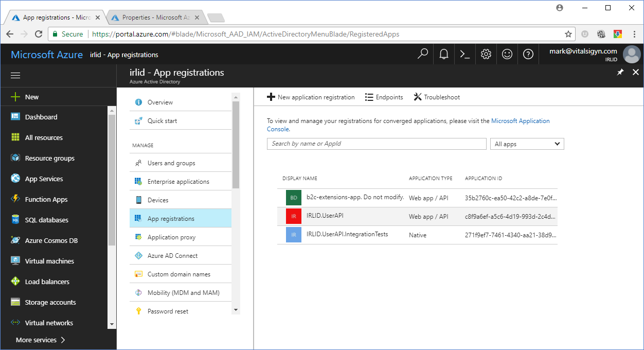Pin the App registrations blade
The width and height of the screenshot is (644, 350).
click(620, 73)
